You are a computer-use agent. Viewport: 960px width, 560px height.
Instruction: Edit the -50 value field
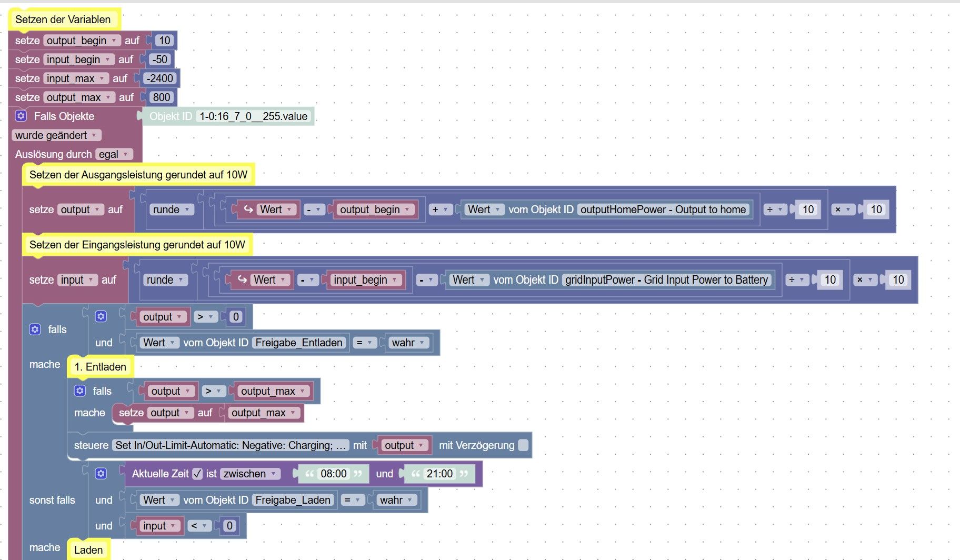coord(159,59)
